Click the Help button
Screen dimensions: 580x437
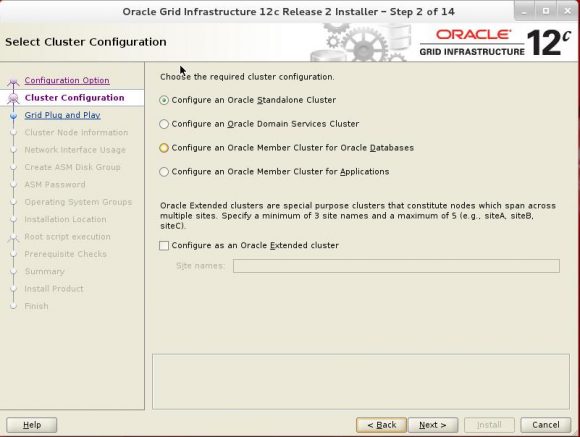(x=32, y=425)
